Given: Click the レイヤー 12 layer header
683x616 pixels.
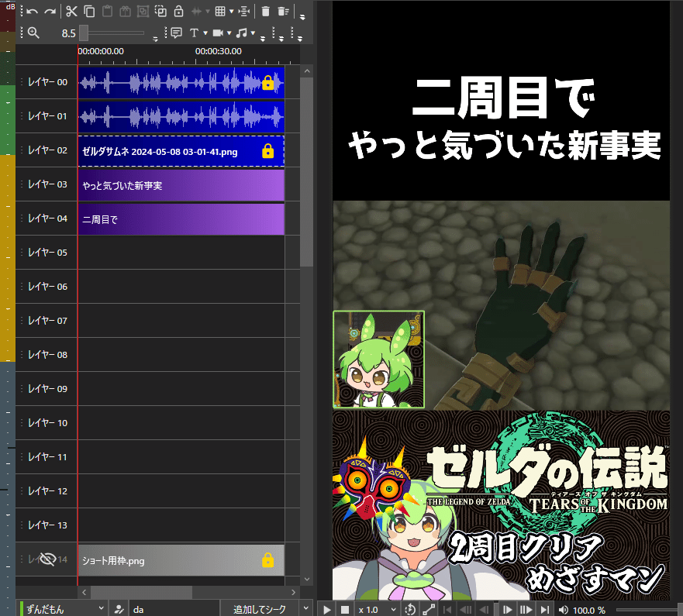Looking at the screenshot, I should point(47,491).
